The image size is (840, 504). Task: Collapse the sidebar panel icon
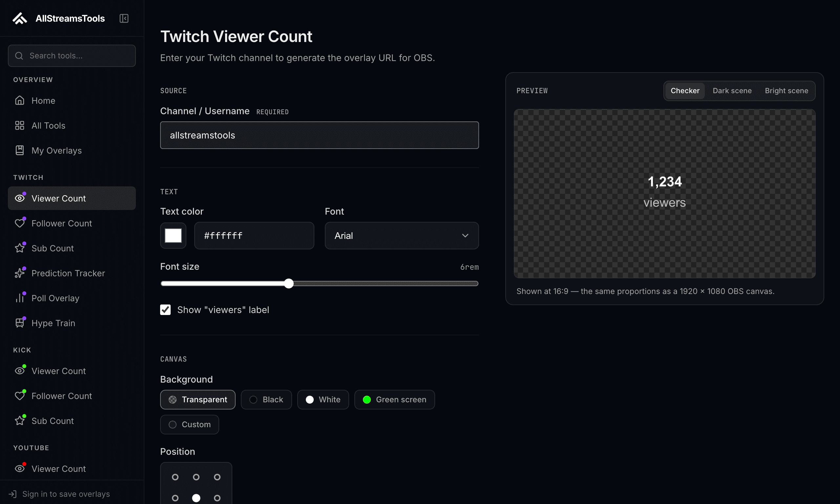124,18
